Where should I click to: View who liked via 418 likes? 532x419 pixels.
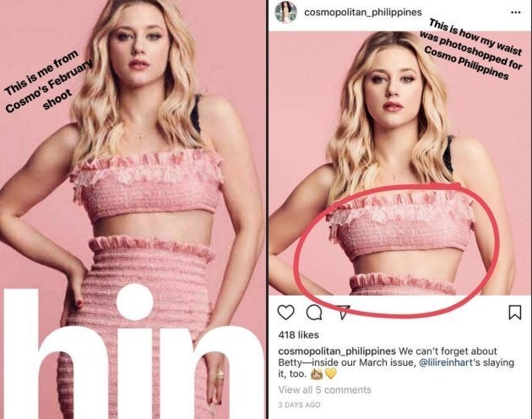coord(298,335)
